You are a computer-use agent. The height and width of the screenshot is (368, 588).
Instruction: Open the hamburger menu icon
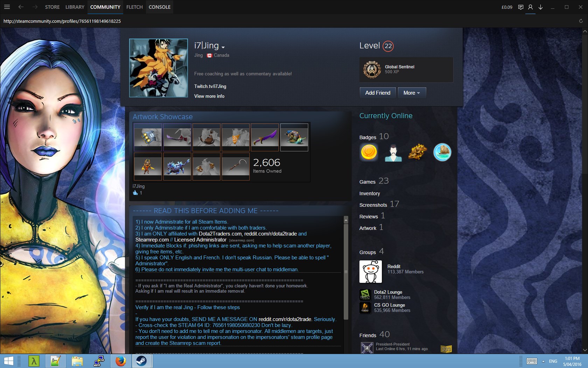pyautogui.click(x=7, y=7)
